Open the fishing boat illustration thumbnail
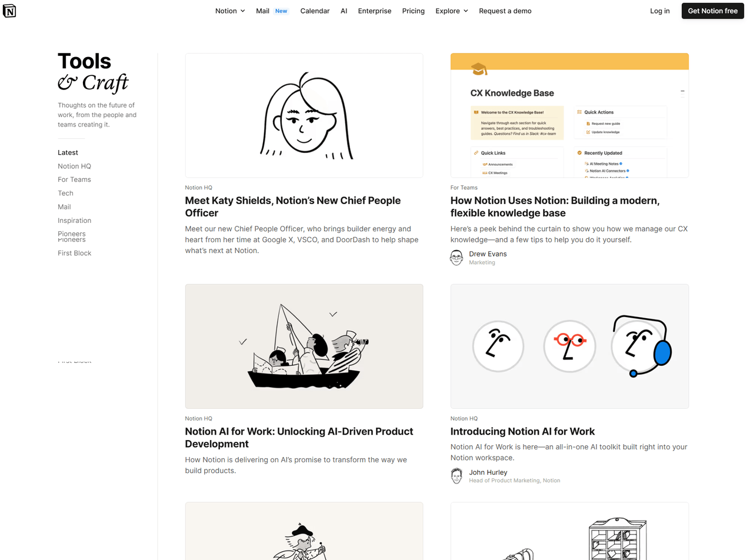This screenshot has width=753, height=560. 304,346
